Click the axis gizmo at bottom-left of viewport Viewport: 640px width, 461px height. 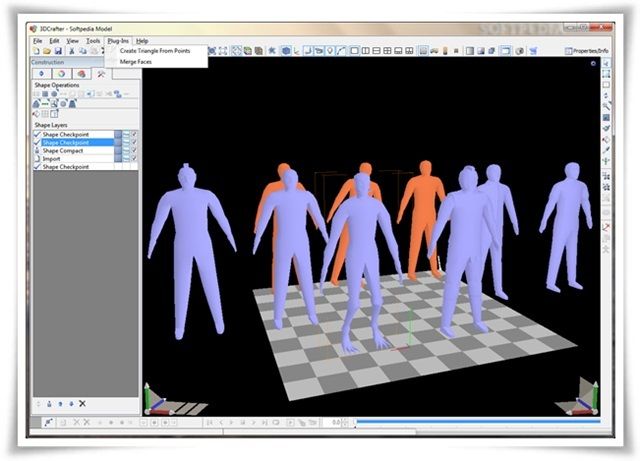pyautogui.click(x=157, y=400)
